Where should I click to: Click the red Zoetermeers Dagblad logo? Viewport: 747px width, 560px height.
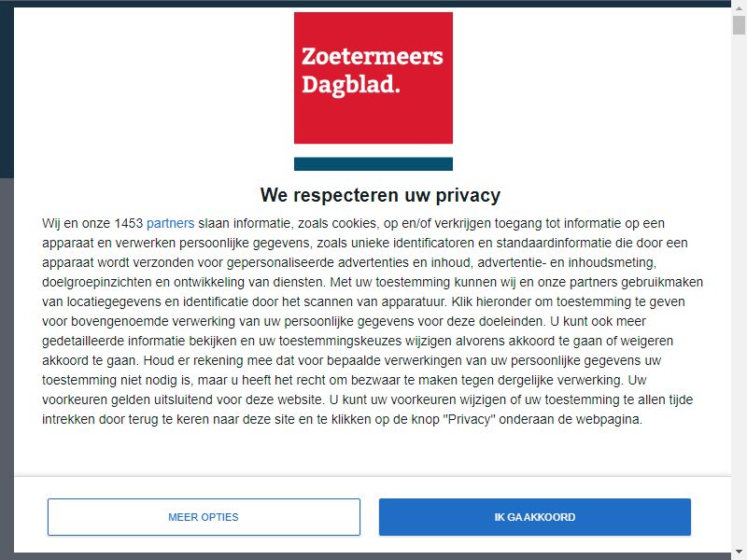(x=373, y=77)
